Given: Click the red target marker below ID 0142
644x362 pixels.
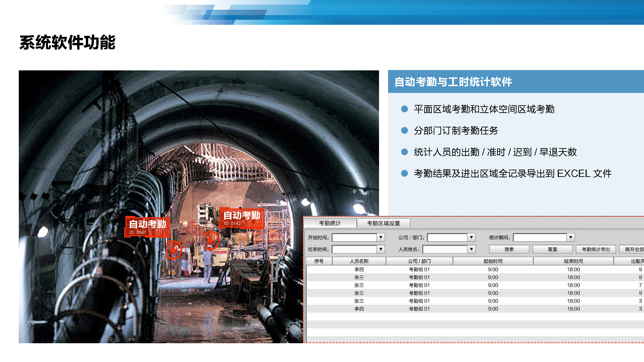Looking at the screenshot, I should click(x=211, y=240).
